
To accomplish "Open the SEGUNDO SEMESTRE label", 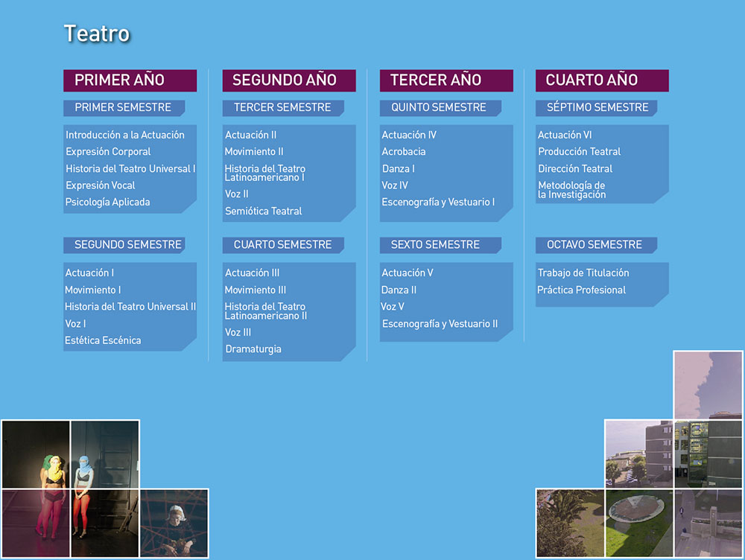I will pyautogui.click(x=124, y=245).
